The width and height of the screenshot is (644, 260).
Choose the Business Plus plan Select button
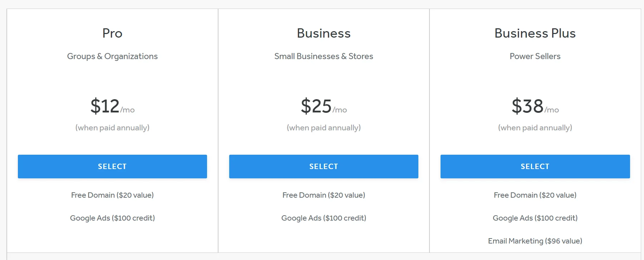pos(535,167)
